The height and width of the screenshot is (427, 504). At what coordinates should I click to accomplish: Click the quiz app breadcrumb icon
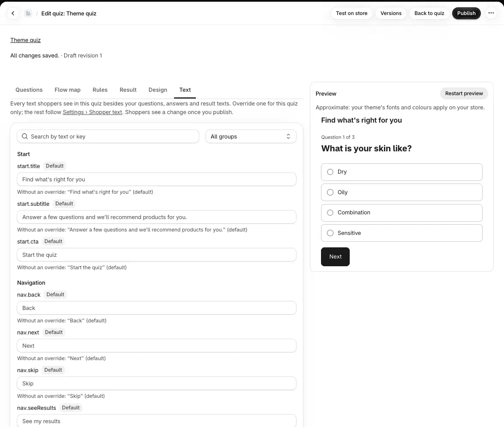pos(28,13)
